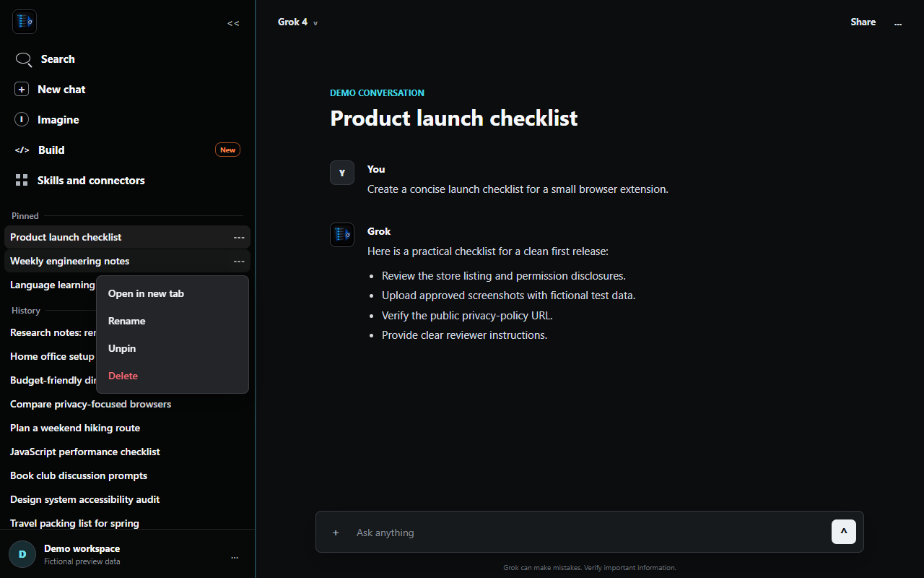Open the Grok 4 model dropdown

(297, 22)
